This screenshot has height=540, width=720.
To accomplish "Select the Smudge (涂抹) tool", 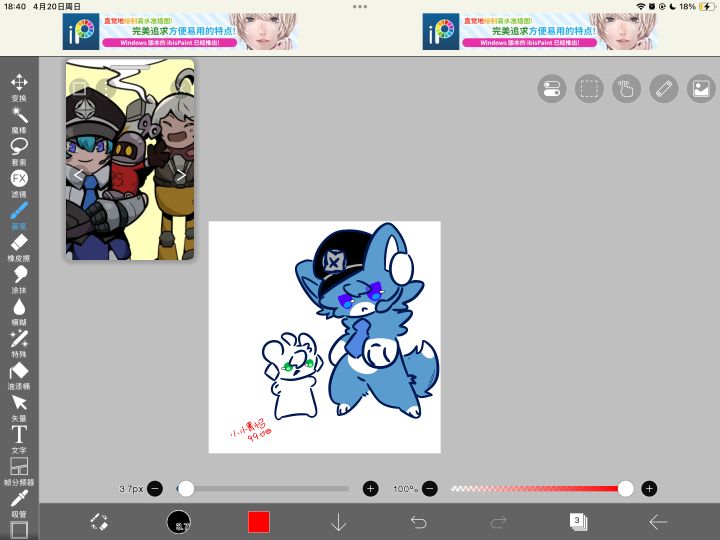I will click(x=19, y=280).
